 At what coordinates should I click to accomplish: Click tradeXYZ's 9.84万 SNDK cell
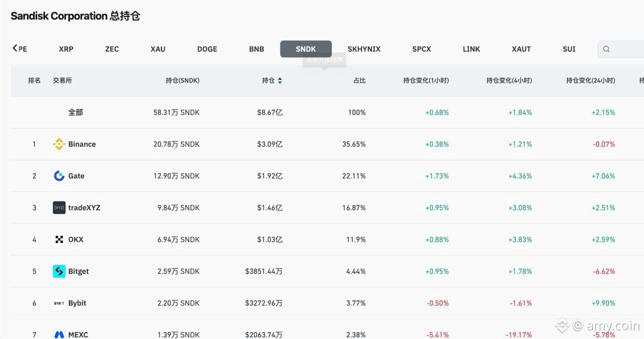[179, 207]
